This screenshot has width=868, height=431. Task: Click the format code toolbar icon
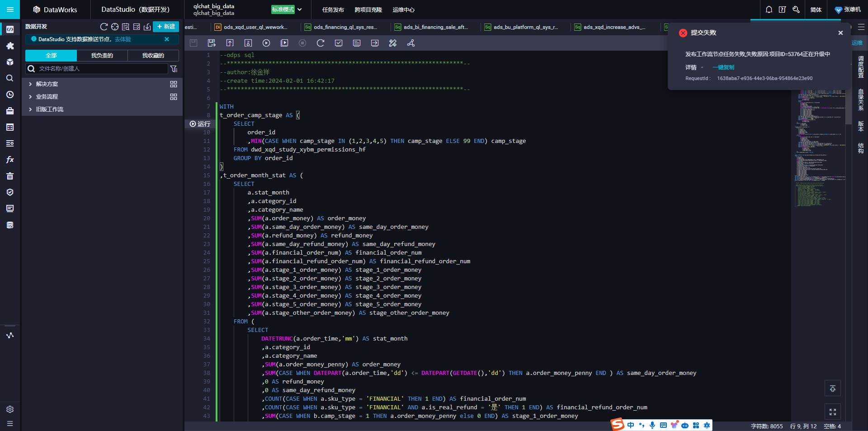[393, 43]
